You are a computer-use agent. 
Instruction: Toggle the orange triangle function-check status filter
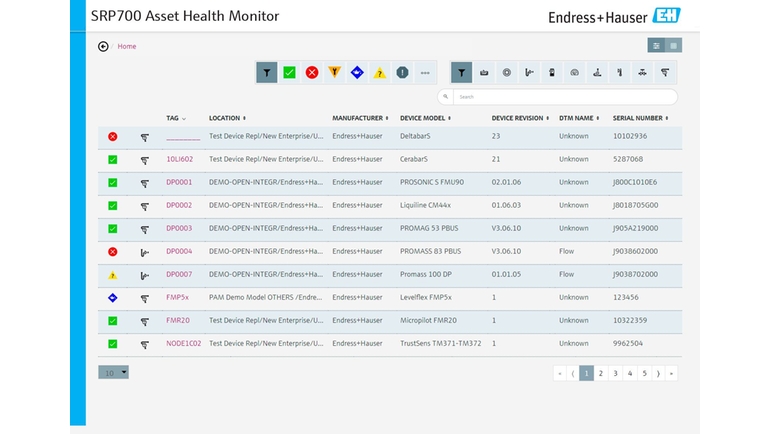(334, 73)
